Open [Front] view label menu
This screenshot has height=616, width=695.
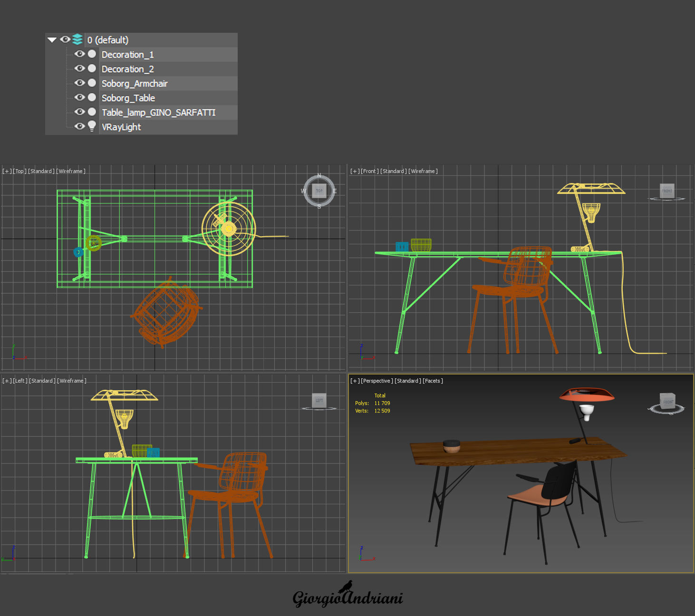tap(370, 171)
